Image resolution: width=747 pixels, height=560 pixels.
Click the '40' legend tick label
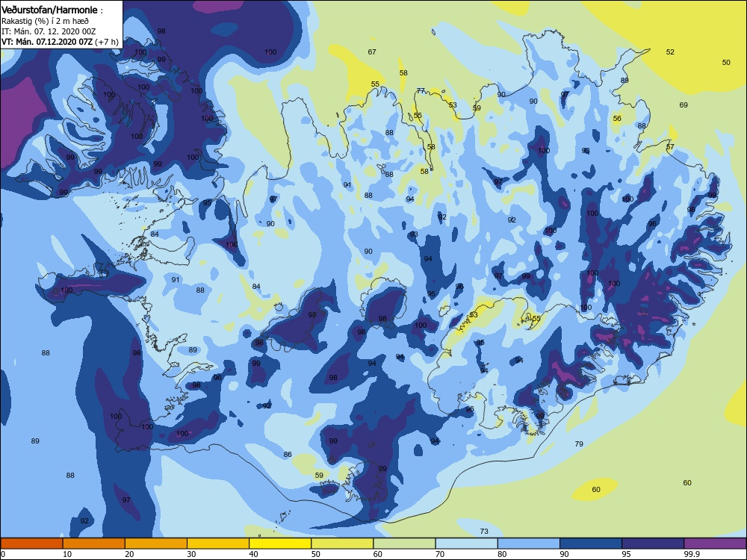click(254, 554)
